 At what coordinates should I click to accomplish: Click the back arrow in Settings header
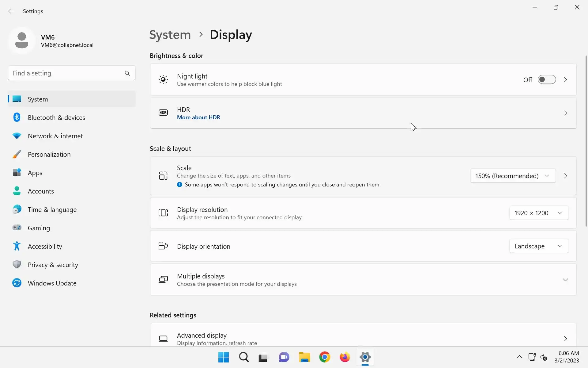11,11
